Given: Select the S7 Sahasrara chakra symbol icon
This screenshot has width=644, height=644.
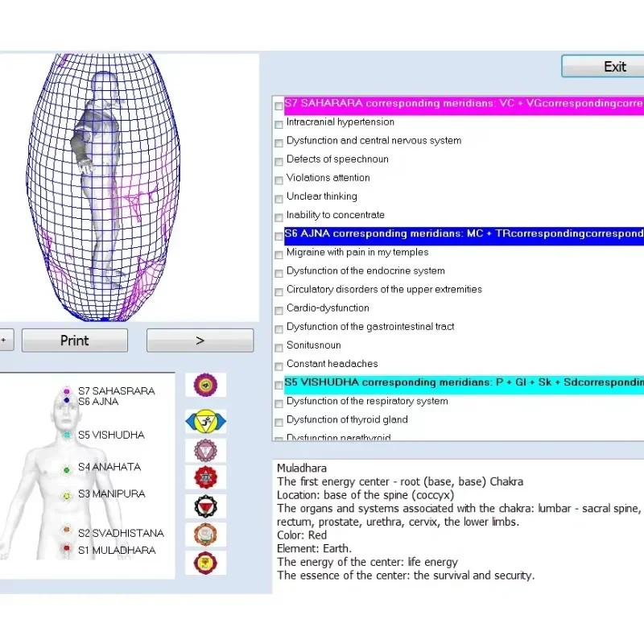Looking at the screenshot, I should [205, 384].
